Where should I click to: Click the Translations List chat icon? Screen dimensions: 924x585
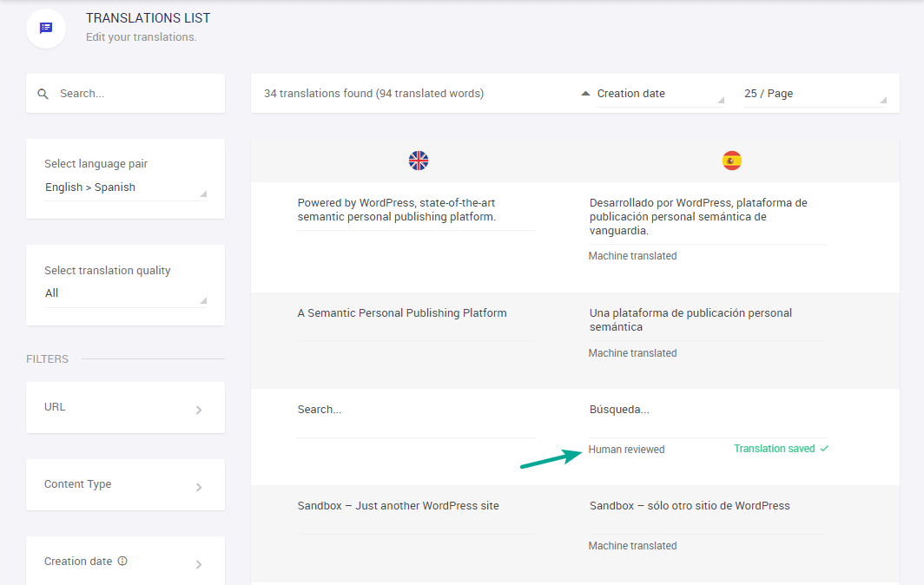tap(46, 28)
